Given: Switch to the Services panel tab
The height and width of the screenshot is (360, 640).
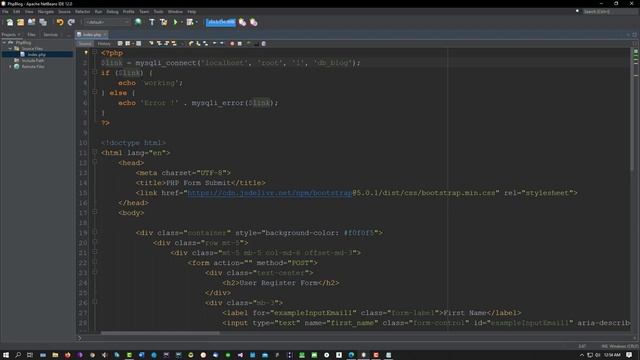Looking at the screenshot, I should [x=51, y=35].
